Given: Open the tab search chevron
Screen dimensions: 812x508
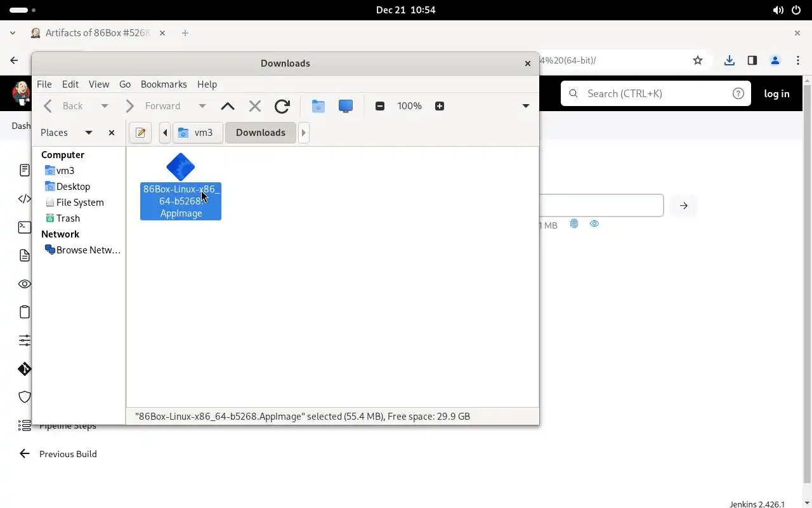Looking at the screenshot, I should coord(13,33).
